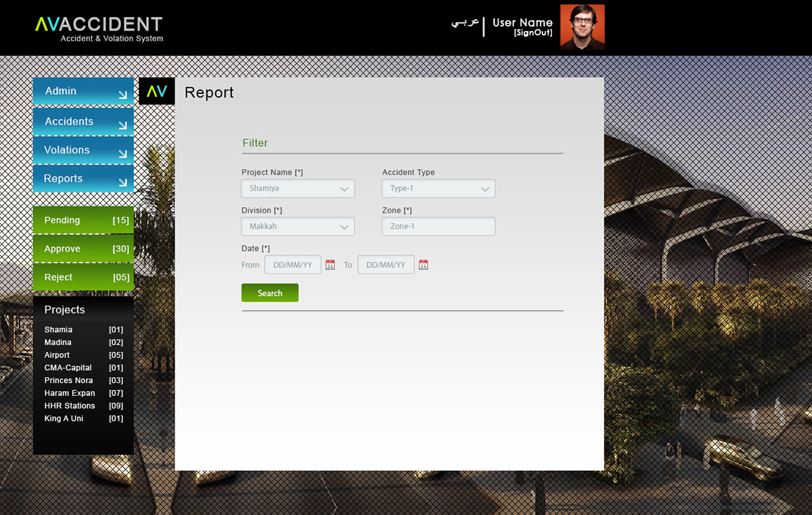Click the Zone input field

click(438, 227)
